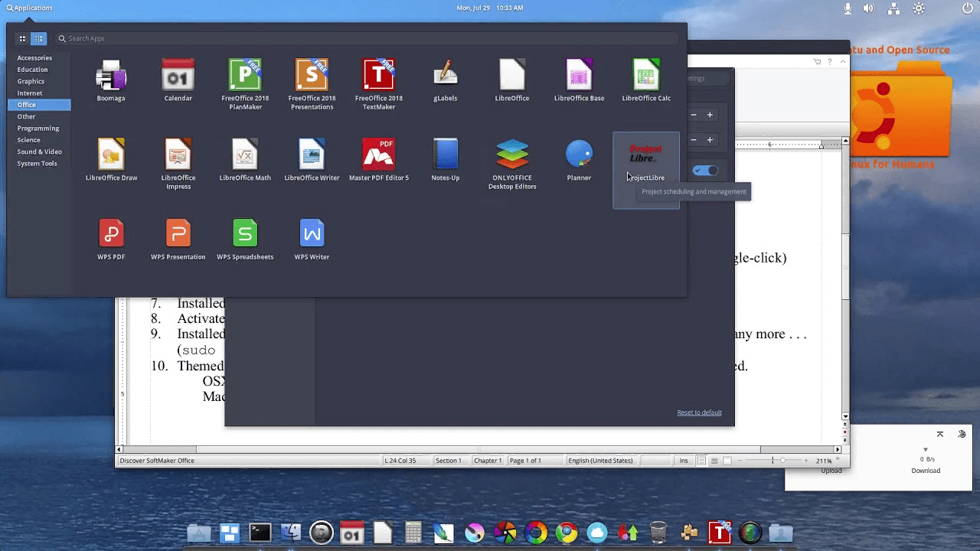Click the TextMaker horizontal scrollbar right arrow
Image resolution: width=980 pixels, height=551 pixels.
pos(837,449)
